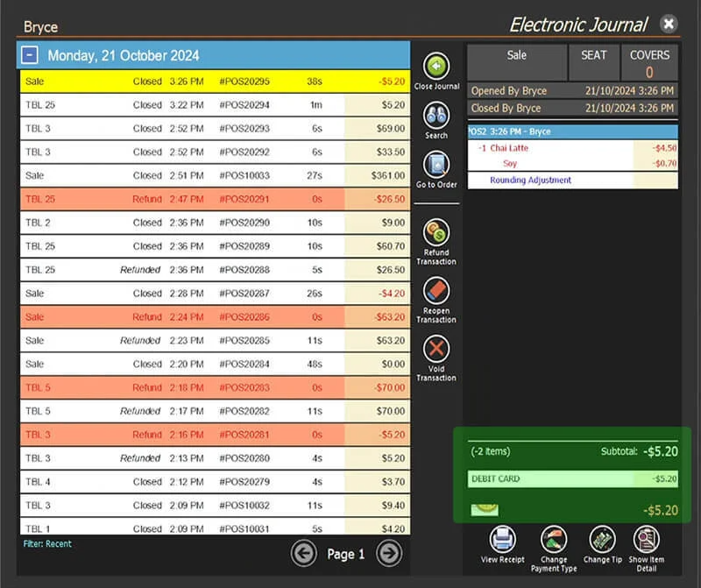The image size is (701, 588).
Task: Select the Change Tip icon
Action: (602, 539)
